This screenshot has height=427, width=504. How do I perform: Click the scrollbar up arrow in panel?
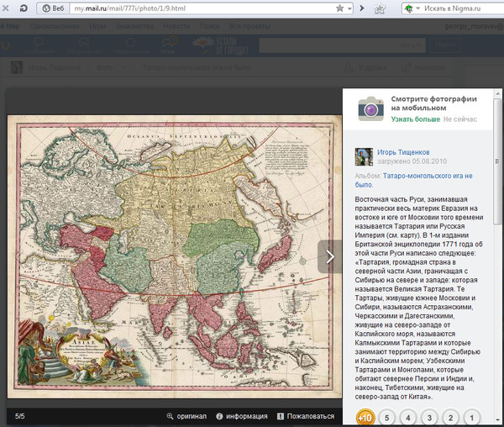[x=497, y=94]
